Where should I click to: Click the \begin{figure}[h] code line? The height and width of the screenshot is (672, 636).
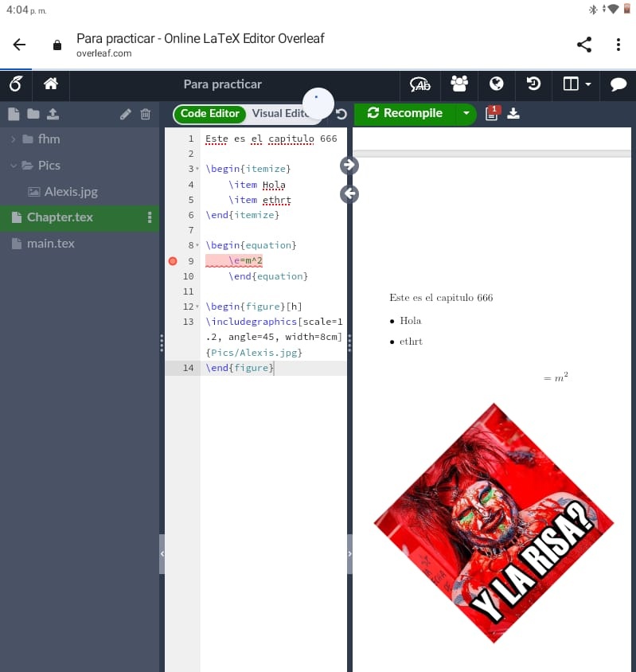pos(254,307)
